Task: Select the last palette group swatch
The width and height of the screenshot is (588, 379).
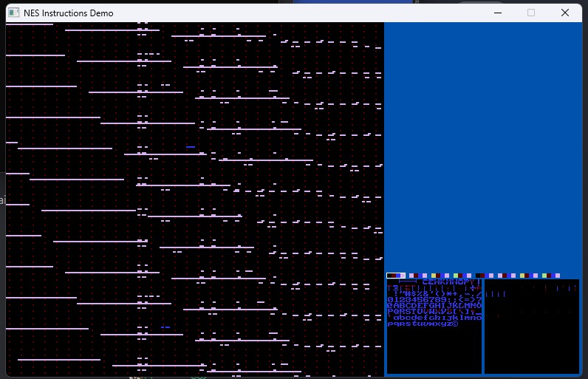Action: [552, 276]
